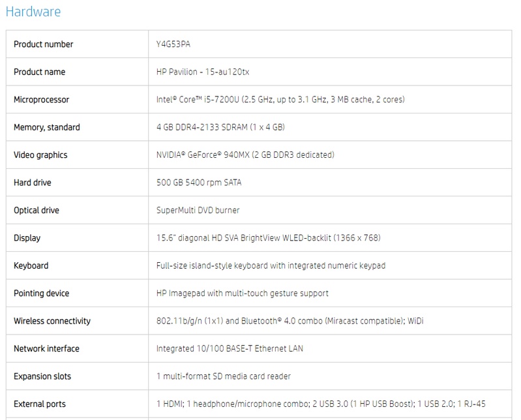Click the Hardware section heading
The width and height of the screenshot is (521, 420).
tap(33, 12)
